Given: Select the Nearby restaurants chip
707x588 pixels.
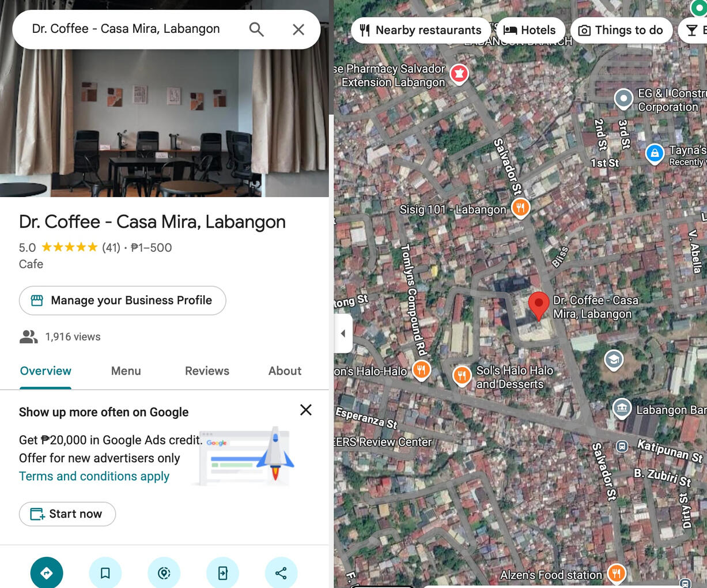Looking at the screenshot, I should pos(421,30).
